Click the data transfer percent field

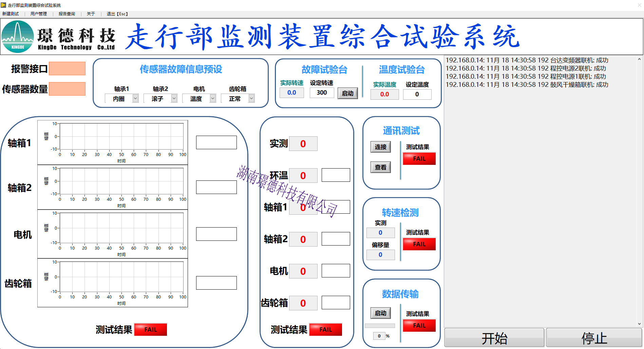point(379,336)
